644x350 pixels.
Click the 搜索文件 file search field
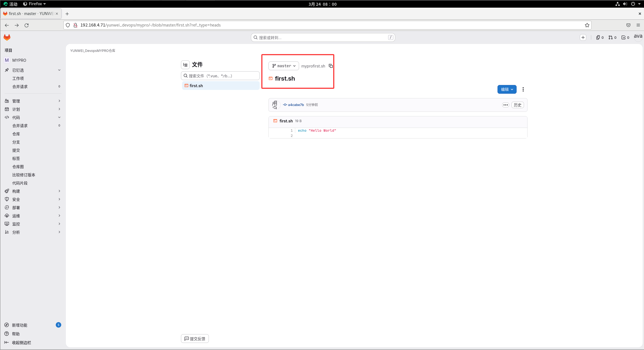220,76
